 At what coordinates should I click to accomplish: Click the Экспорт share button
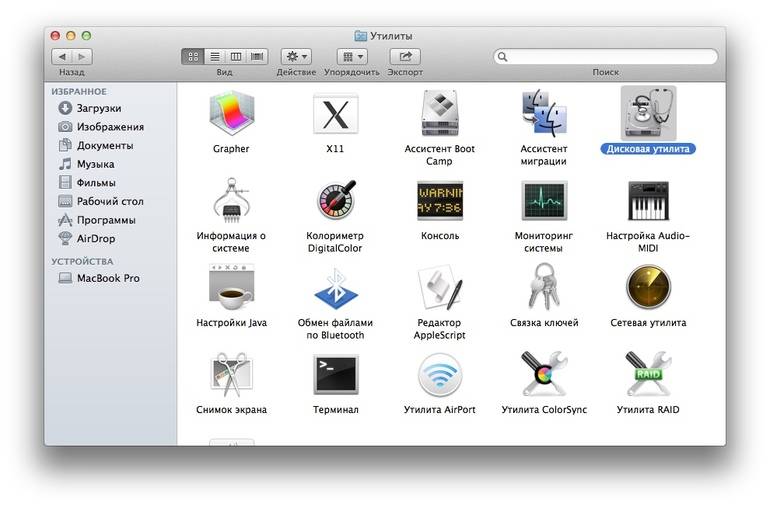click(x=405, y=57)
